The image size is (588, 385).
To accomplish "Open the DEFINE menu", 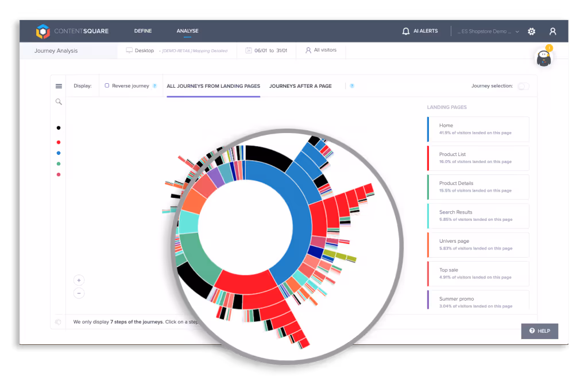I will pos(143,31).
